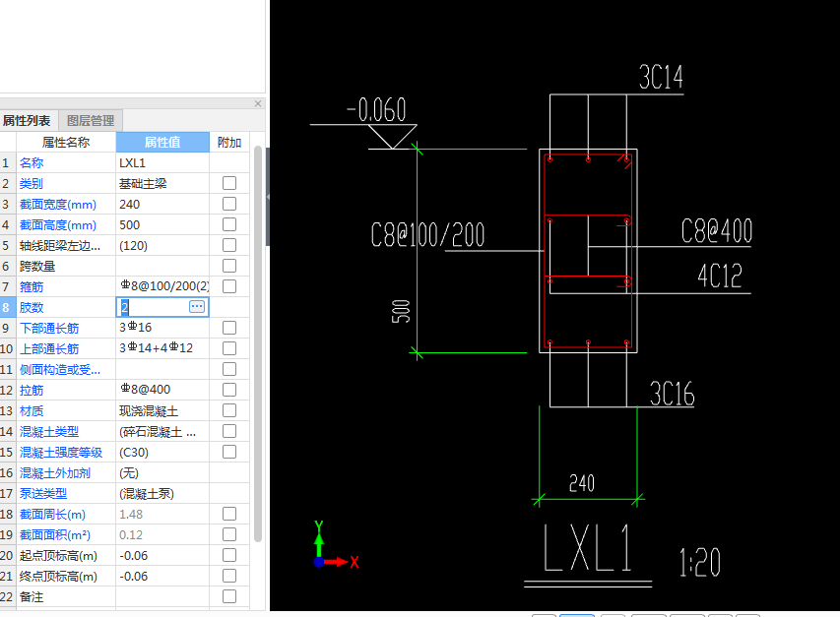Screen dimensions: 840x617
Task: Click the -0.060 elevation label
Action: pyautogui.click(x=376, y=109)
